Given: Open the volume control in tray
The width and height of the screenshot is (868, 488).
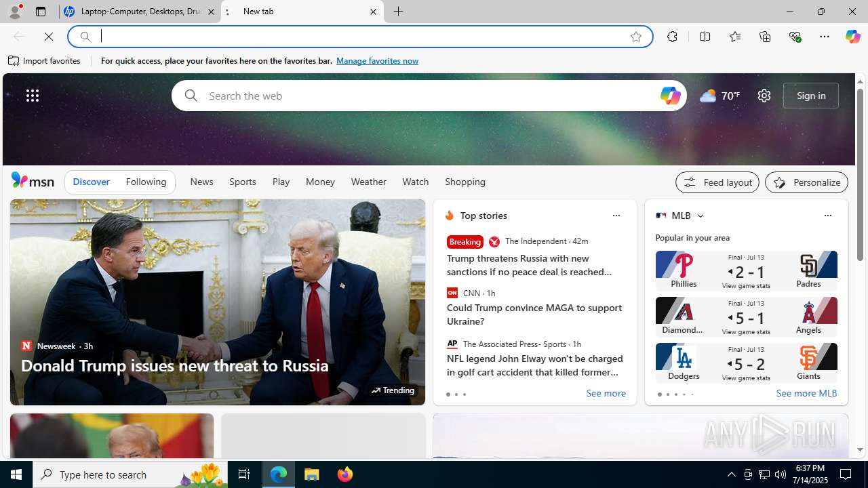Looking at the screenshot, I should click(x=781, y=474).
